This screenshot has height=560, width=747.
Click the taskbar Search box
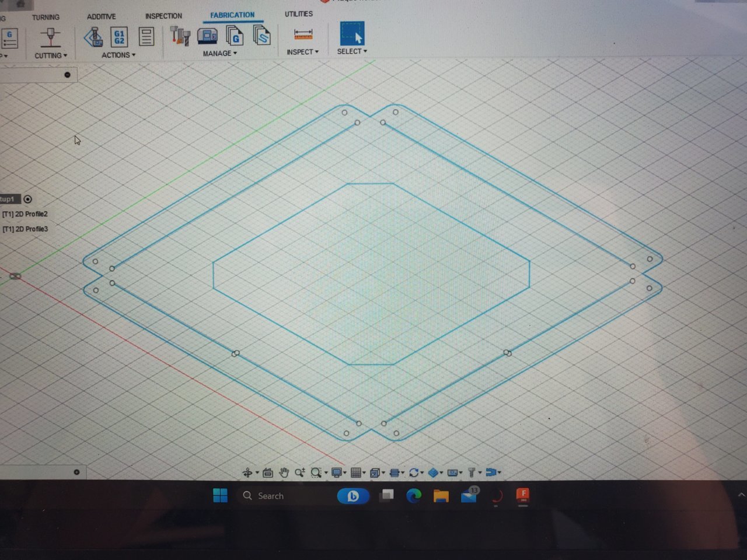[x=286, y=496]
